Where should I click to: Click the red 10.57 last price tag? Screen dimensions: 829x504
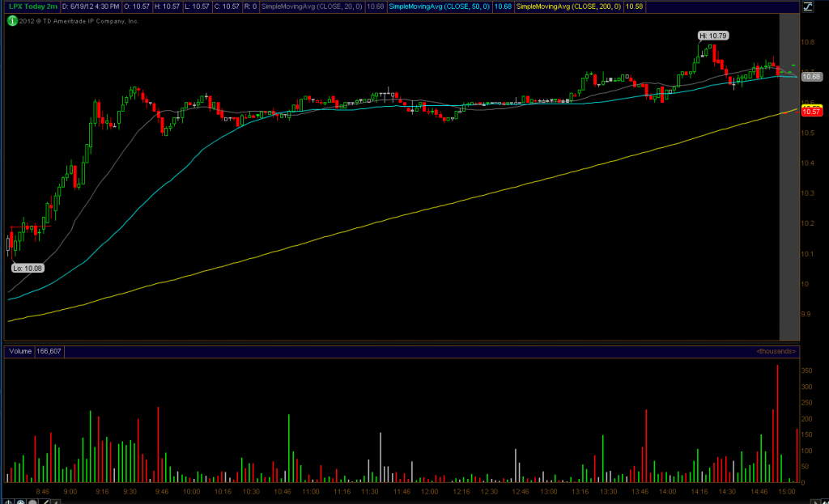coord(811,112)
